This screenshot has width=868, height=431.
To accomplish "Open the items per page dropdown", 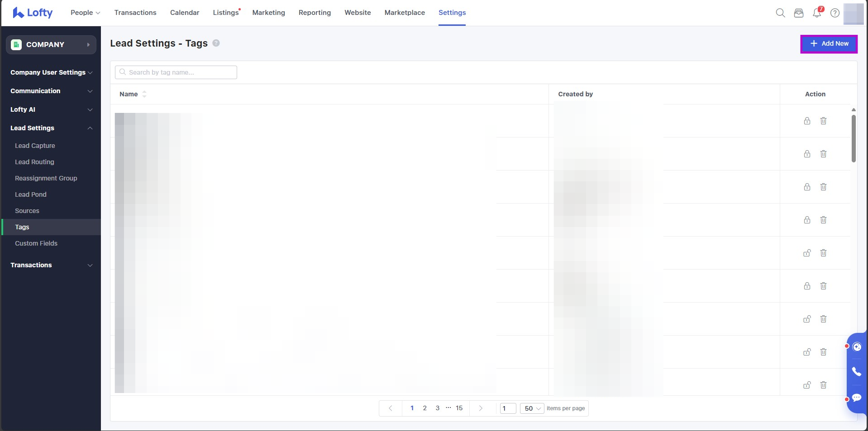I will pos(532,408).
